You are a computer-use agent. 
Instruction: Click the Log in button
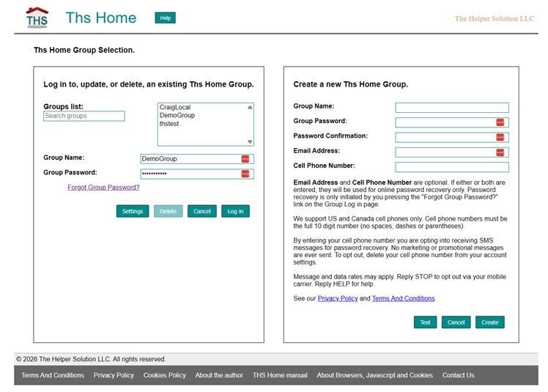[x=235, y=211]
